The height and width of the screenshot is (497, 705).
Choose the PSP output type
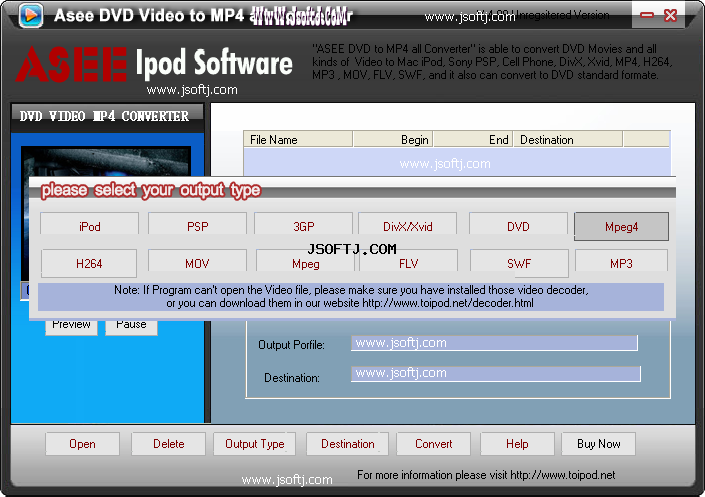click(x=197, y=224)
